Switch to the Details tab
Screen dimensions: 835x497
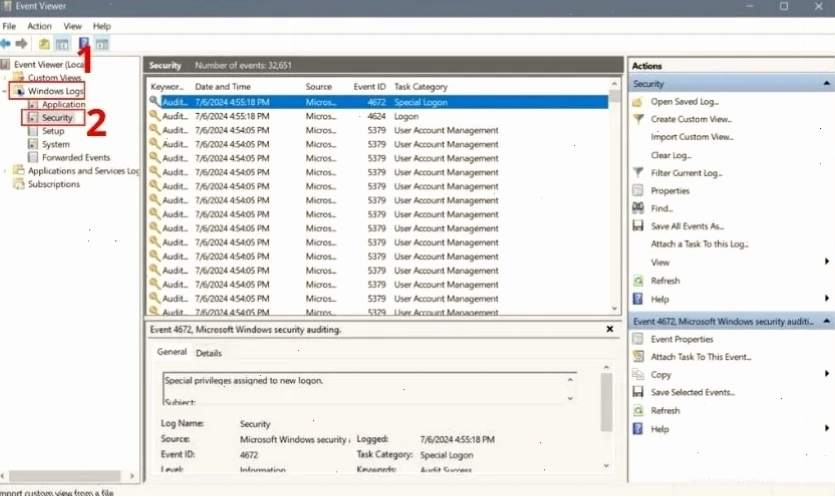tap(208, 353)
